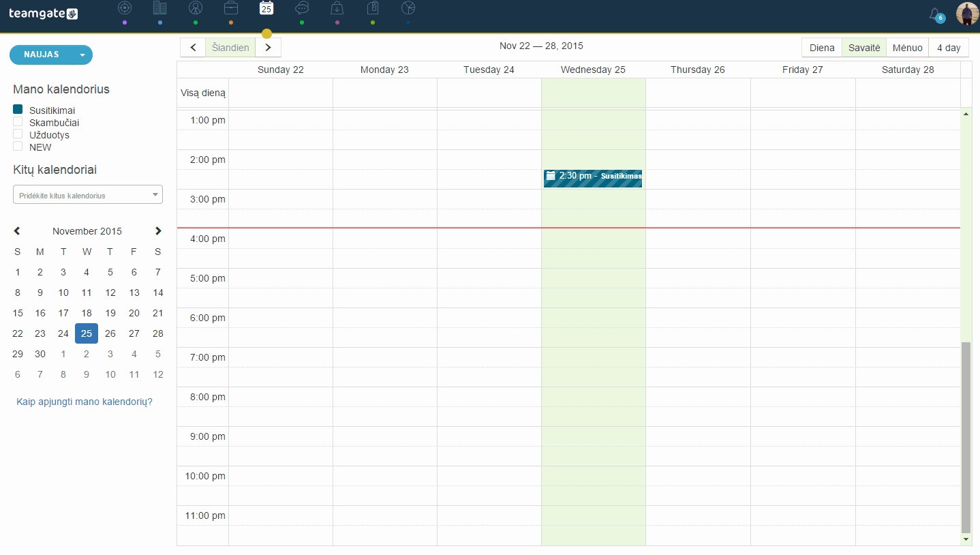980x555 pixels.
Task: Enable the Užduotys checkbox
Action: pyautogui.click(x=18, y=134)
